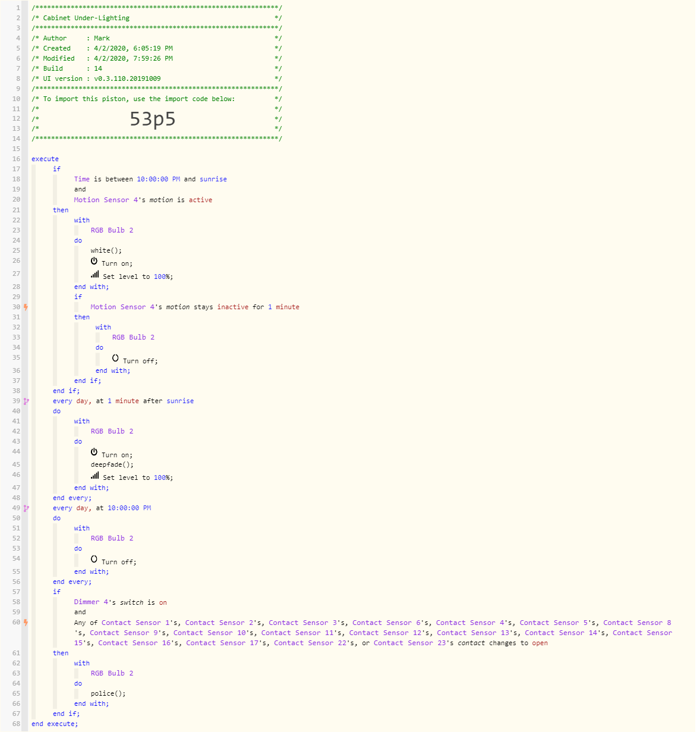This screenshot has height=732, width=700.
Task: Click 'Turn on;' on line 44
Action: pyautogui.click(x=117, y=455)
